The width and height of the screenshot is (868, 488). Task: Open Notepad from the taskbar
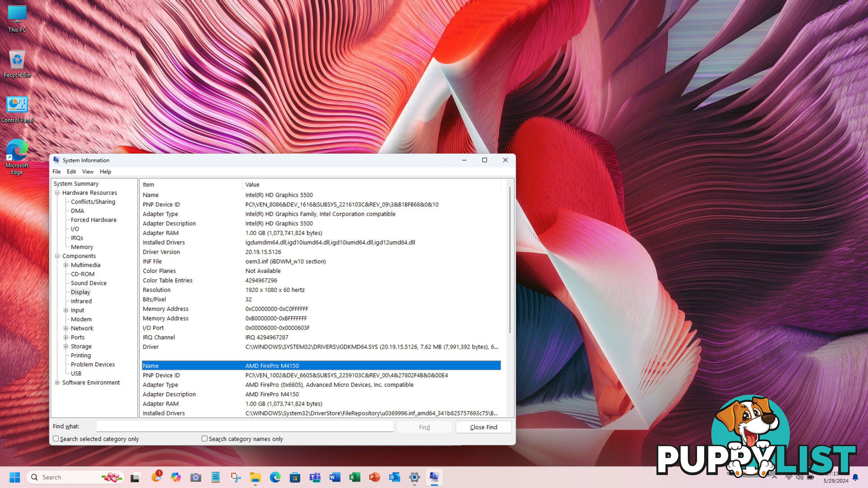coord(215,477)
